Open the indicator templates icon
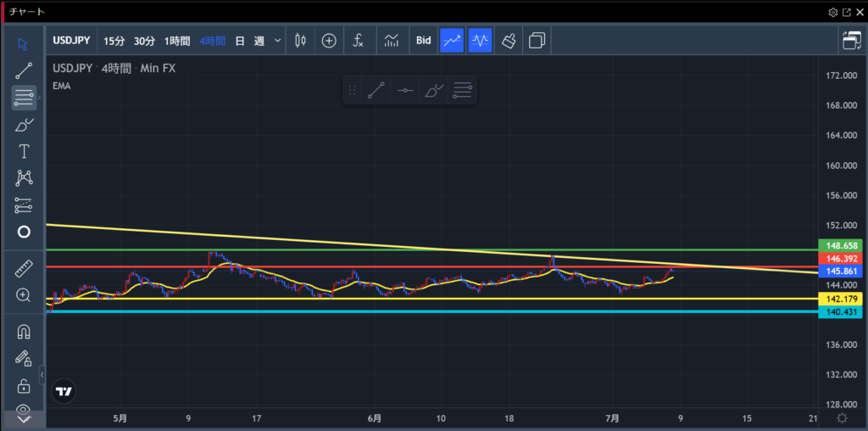Screen dimensions: 868x431 coord(392,41)
